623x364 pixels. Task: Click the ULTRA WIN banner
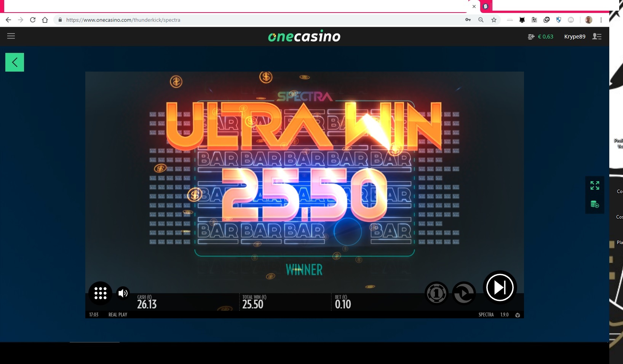pos(304,126)
